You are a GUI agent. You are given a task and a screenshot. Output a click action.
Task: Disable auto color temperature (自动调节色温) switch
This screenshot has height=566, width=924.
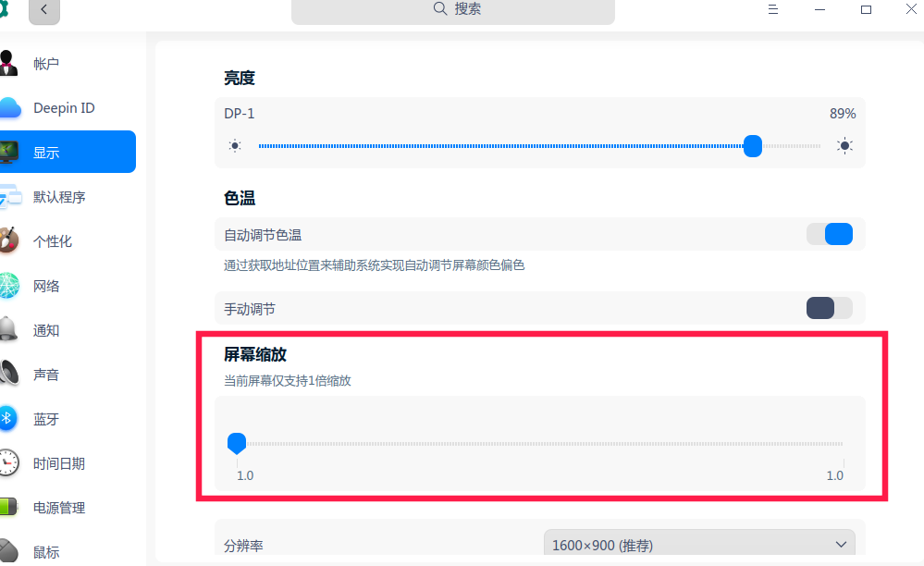[x=829, y=234]
